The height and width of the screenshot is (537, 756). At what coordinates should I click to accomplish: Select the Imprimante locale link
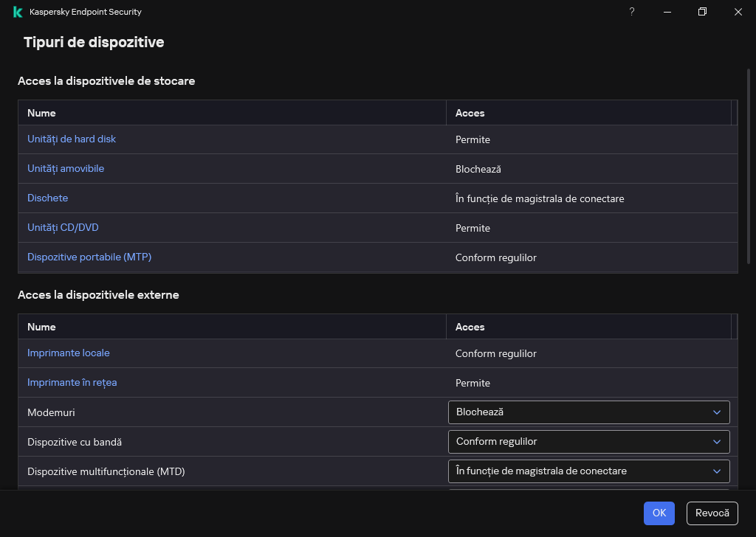point(68,353)
